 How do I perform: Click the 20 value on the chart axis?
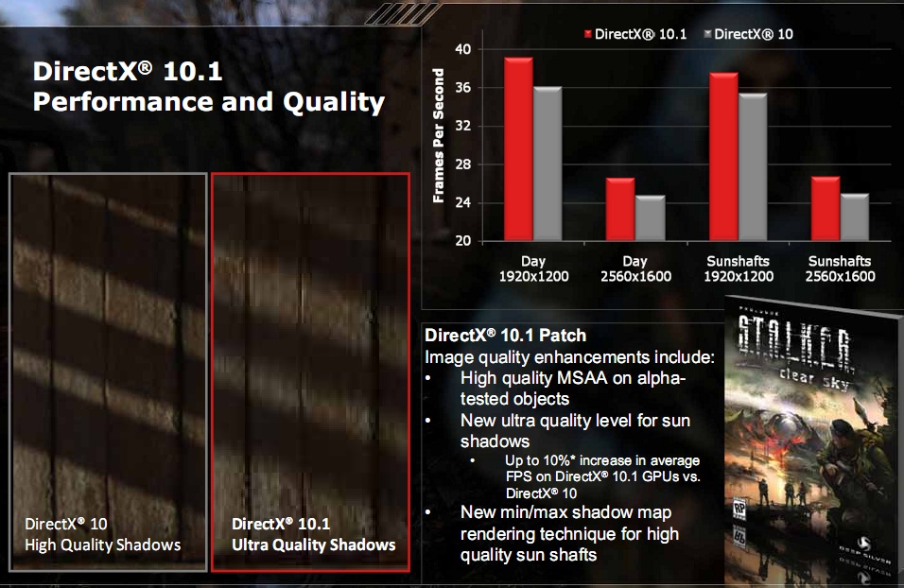[x=463, y=241]
